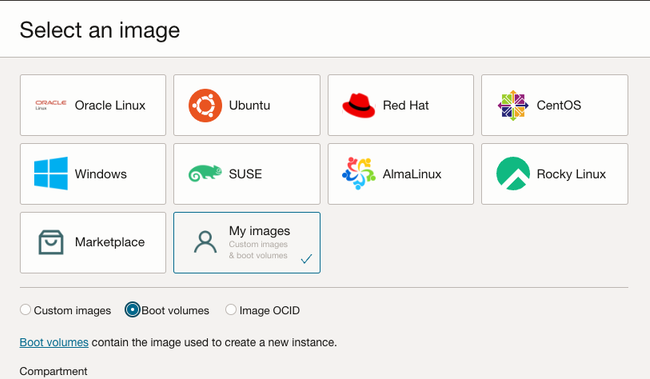
Task: Select the Image OCID radio button
Action: [230, 310]
